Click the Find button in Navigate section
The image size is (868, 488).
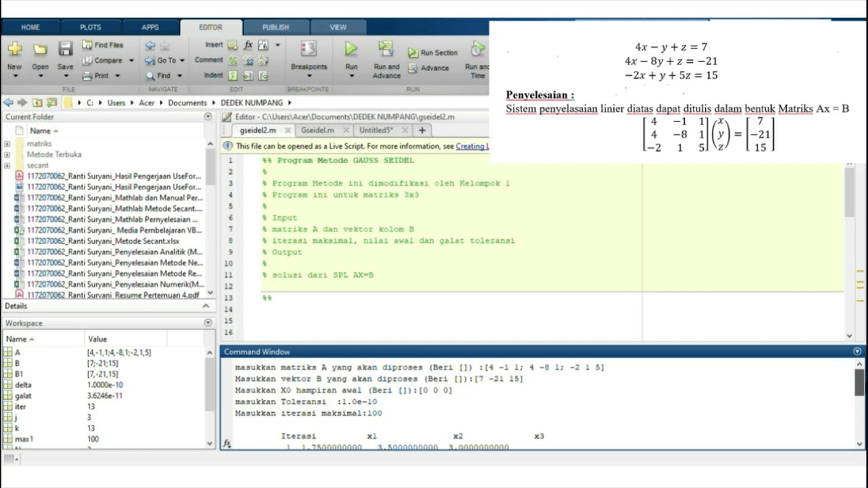165,74
